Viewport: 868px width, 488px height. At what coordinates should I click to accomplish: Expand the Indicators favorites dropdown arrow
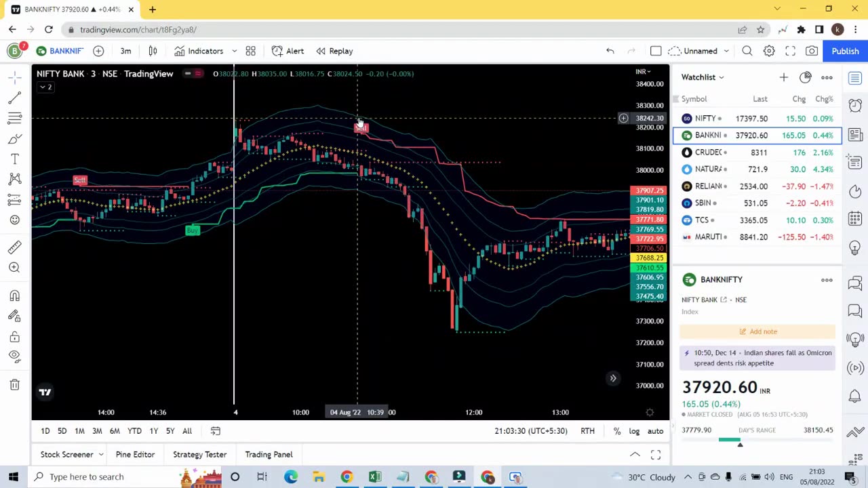[x=234, y=51]
